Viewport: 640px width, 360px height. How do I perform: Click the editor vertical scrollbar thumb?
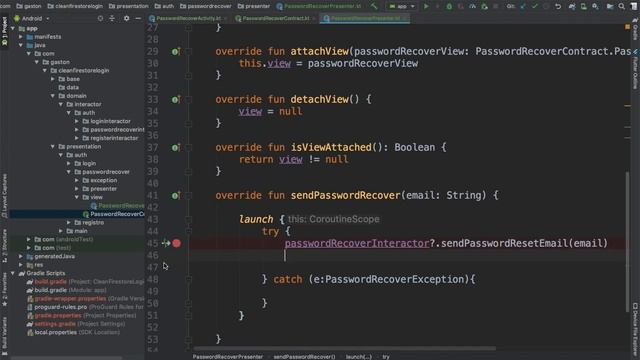click(x=627, y=241)
